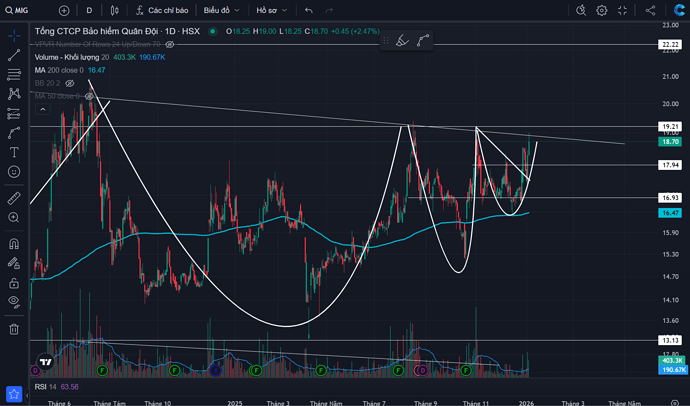Expand the Hồ sơ dropdown
The height and width of the screenshot is (406, 690).
coord(270,10)
